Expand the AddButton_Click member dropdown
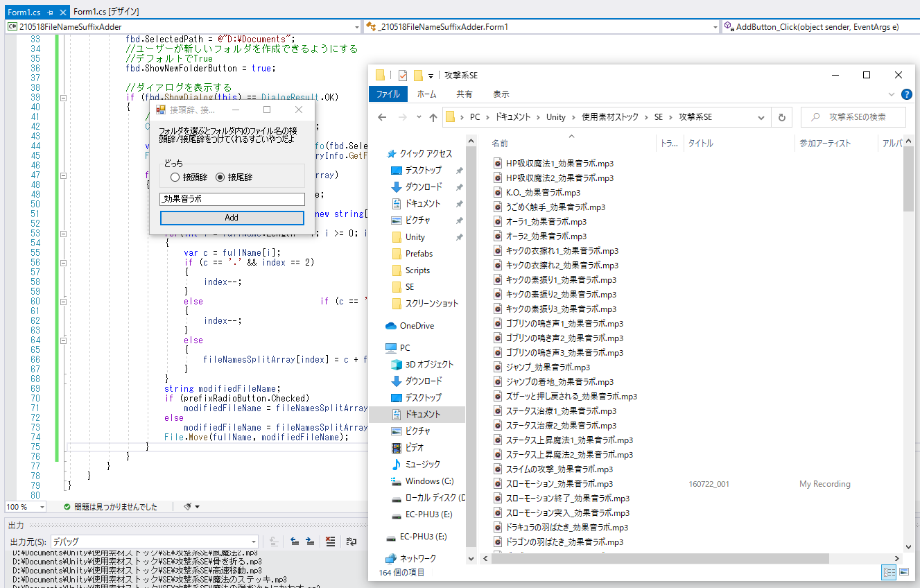920x588 pixels. [820, 27]
